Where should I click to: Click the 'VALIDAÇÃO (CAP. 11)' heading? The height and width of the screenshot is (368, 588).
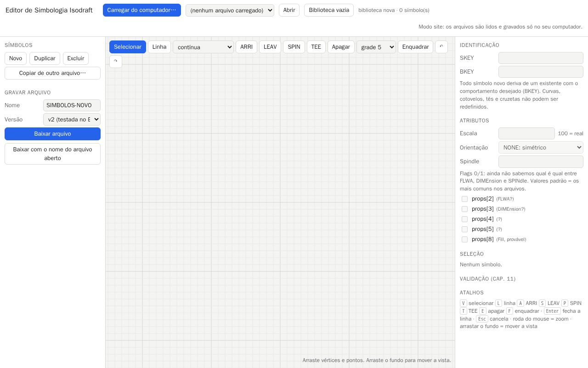tap(487, 279)
